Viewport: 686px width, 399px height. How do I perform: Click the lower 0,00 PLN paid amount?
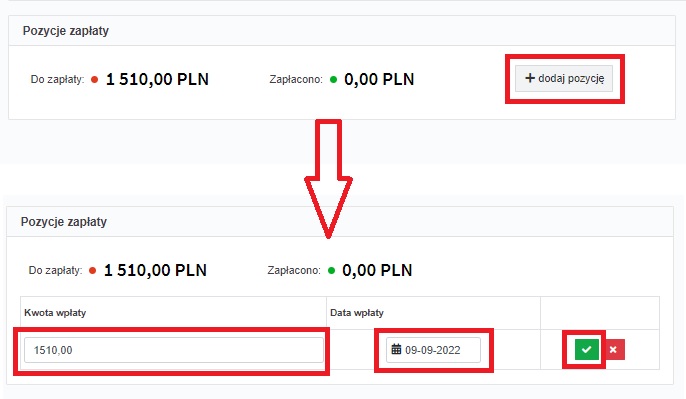click(x=377, y=270)
